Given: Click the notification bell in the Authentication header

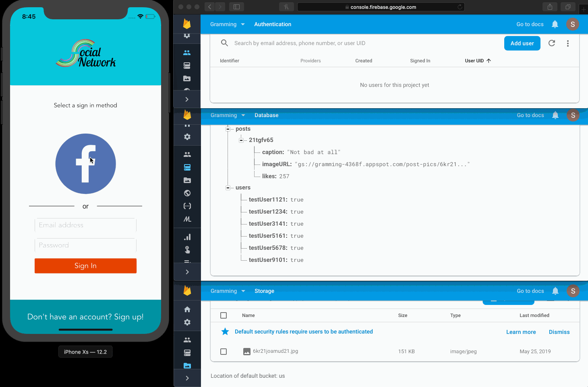Looking at the screenshot, I should pos(555,24).
